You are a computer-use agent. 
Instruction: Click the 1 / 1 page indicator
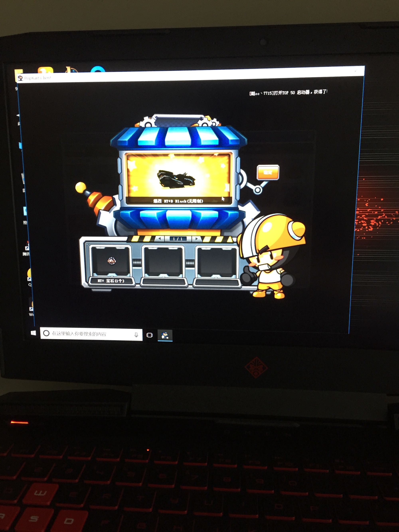pyautogui.click(x=178, y=239)
